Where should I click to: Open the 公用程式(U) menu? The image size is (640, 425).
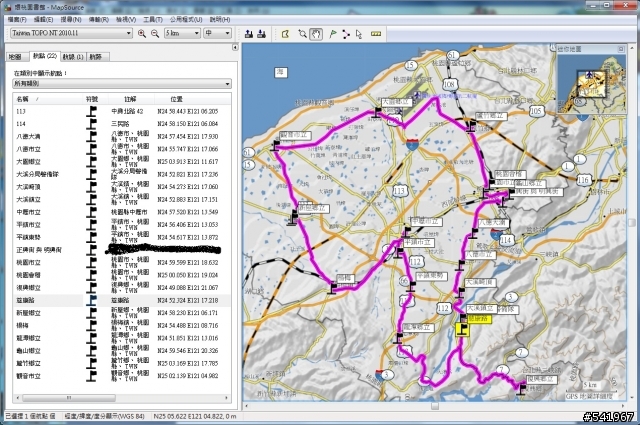186,19
